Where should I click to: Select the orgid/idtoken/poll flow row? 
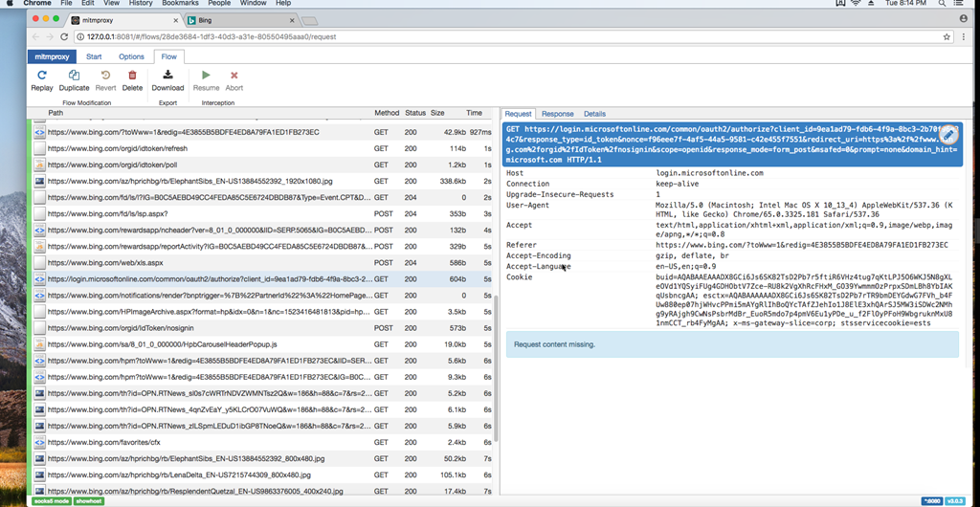[x=262, y=165]
